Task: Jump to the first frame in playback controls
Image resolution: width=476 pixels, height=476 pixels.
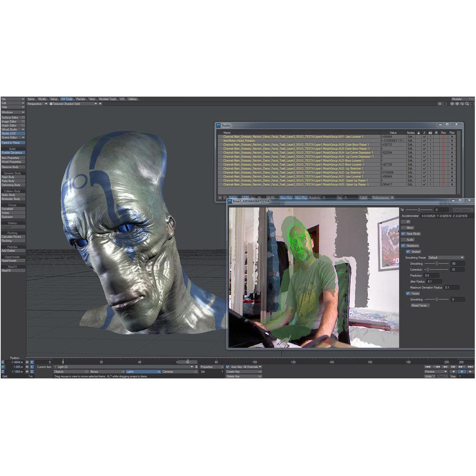Action: [x=428, y=367]
